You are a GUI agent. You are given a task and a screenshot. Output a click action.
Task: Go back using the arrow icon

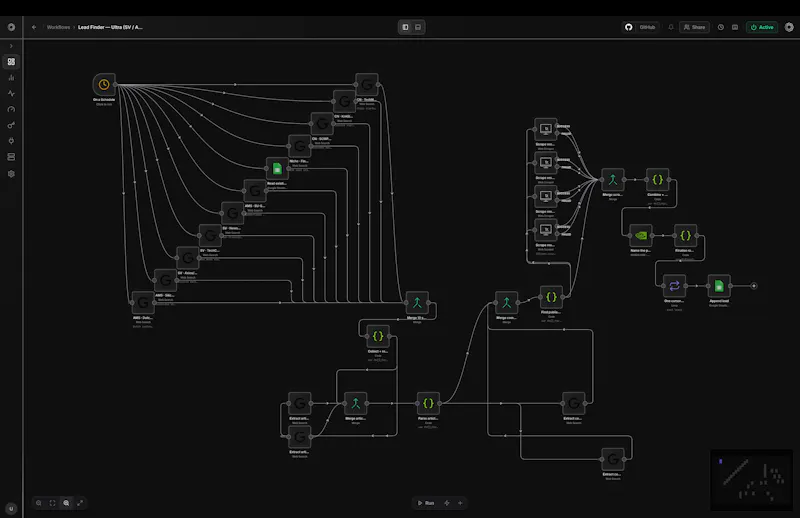pos(34,27)
